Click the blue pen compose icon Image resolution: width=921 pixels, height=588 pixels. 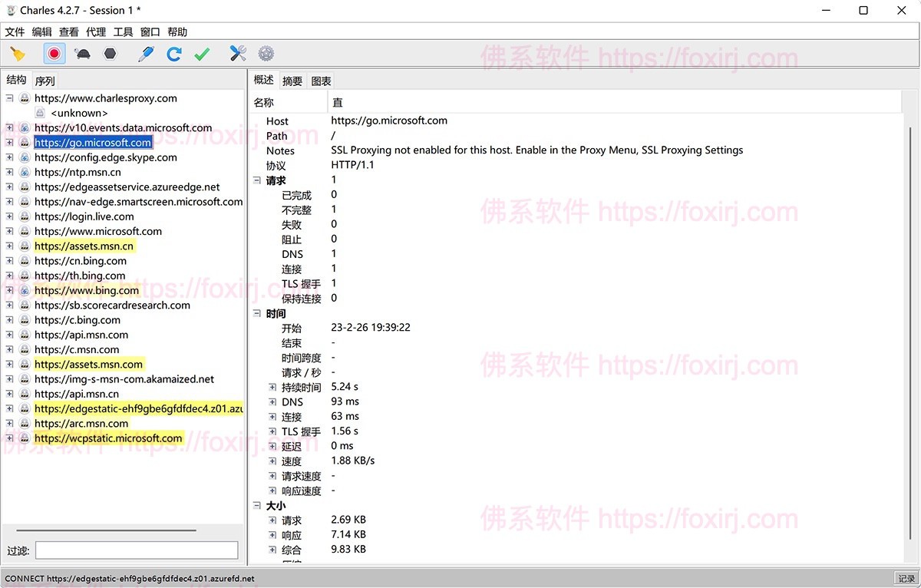(x=146, y=54)
